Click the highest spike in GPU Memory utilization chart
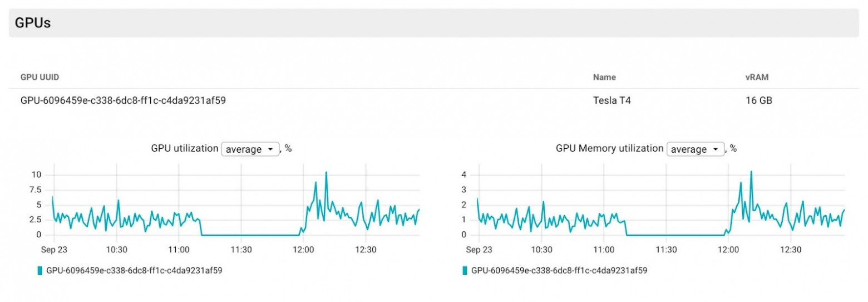Viewport: 868px width, 302px height. click(x=751, y=172)
